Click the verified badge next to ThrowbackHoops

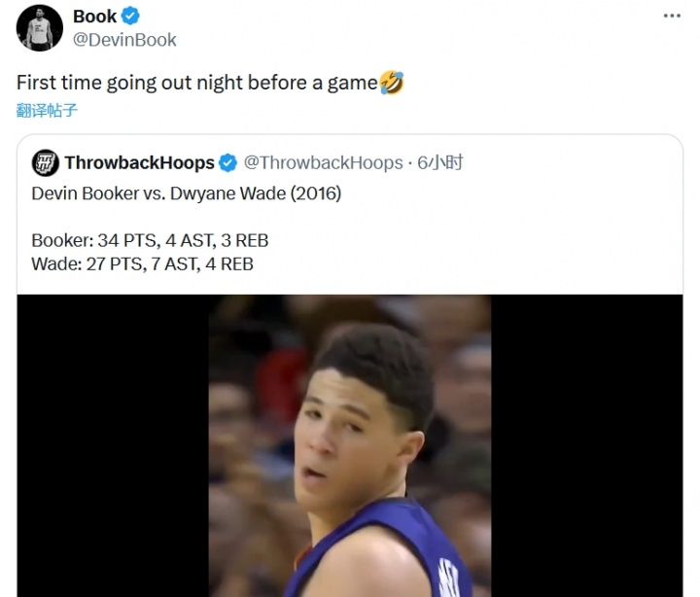point(228,162)
